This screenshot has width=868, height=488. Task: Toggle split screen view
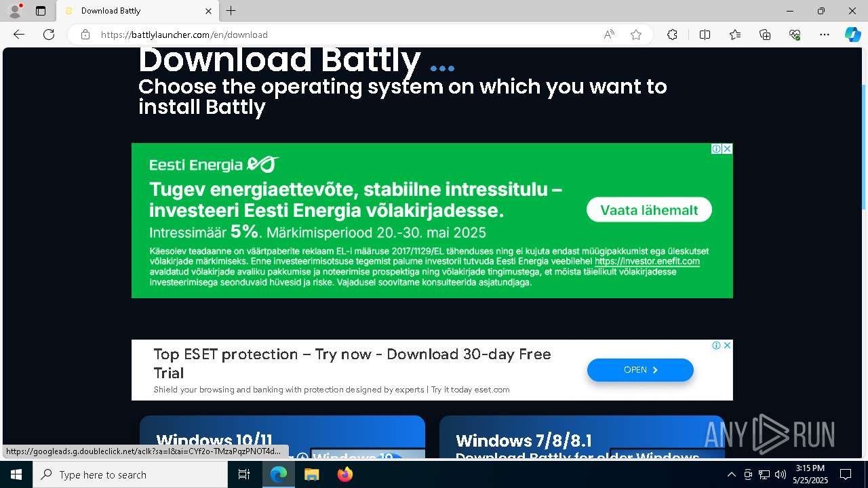tap(705, 35)
